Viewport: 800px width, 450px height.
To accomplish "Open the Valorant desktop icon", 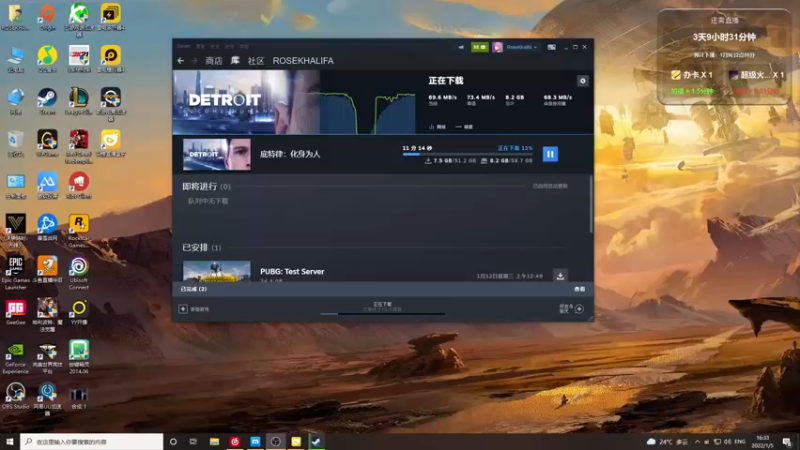I will 15,231.
